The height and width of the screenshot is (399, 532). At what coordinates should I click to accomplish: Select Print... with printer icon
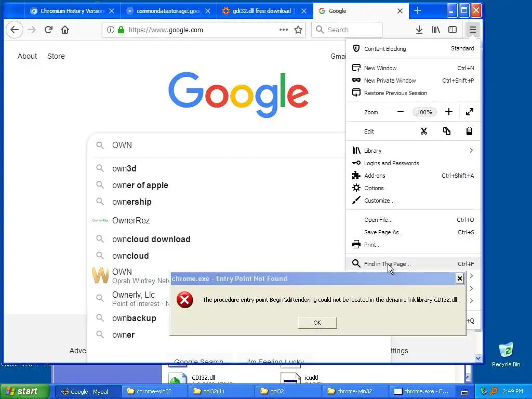[413, 245]
